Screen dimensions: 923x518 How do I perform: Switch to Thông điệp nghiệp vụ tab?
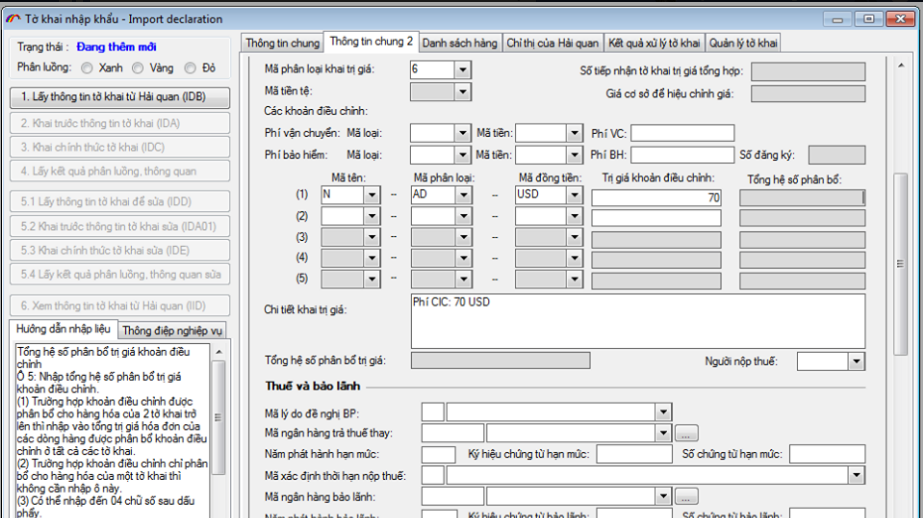pos(172,331)
